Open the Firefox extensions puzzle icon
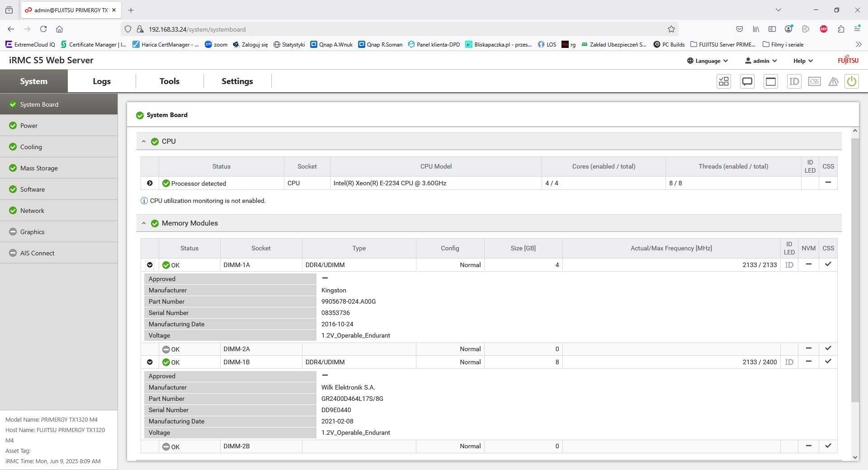Screen dimensions: 868x470 pyautogui.click(x=841, y=29)
